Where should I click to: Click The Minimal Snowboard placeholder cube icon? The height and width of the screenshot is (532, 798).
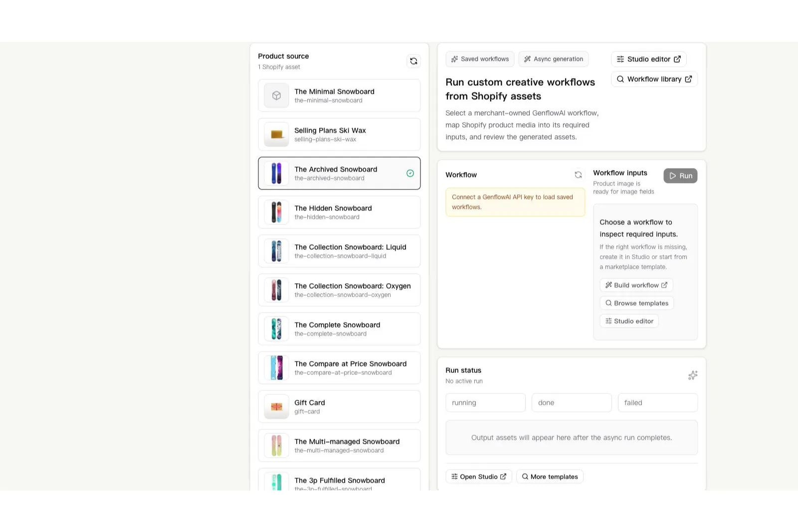tap(276, 95)
